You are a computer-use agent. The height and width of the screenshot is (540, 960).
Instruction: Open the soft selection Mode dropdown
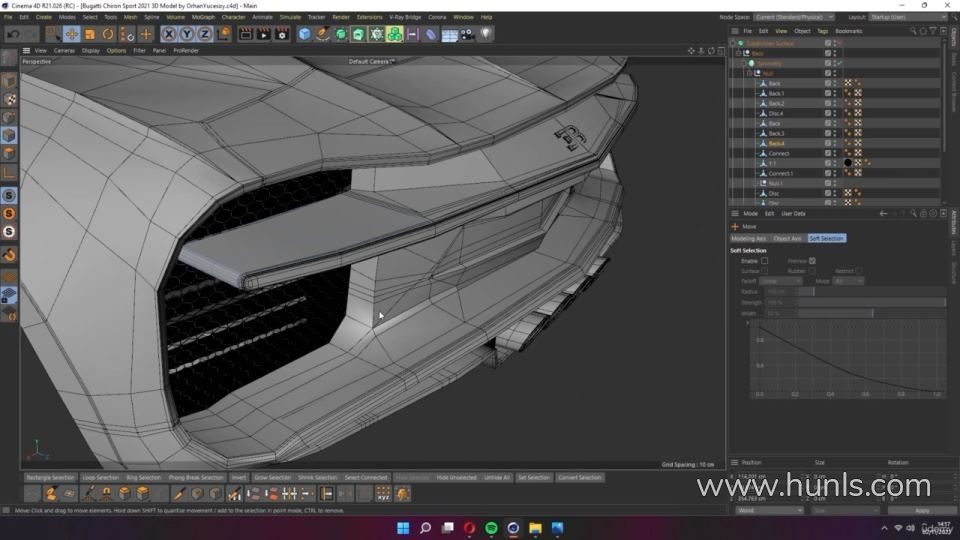pyautogui.click(x=849, y=281)
